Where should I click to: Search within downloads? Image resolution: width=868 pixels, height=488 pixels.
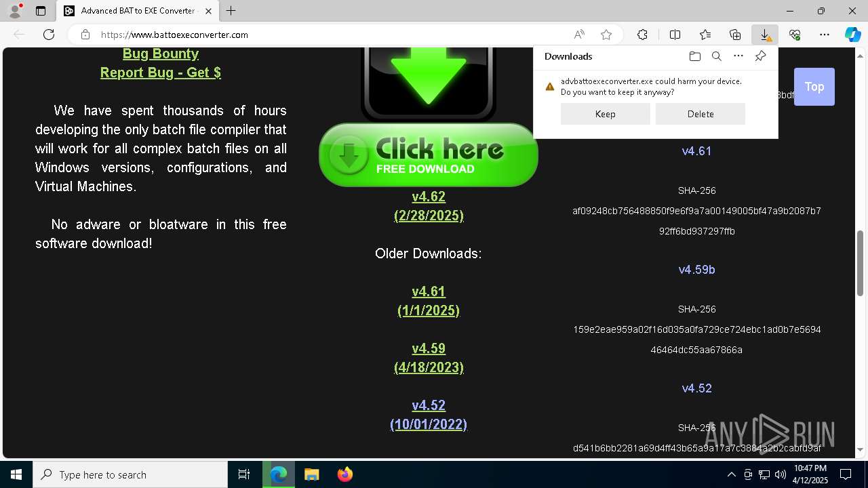[x=716, y=56]
